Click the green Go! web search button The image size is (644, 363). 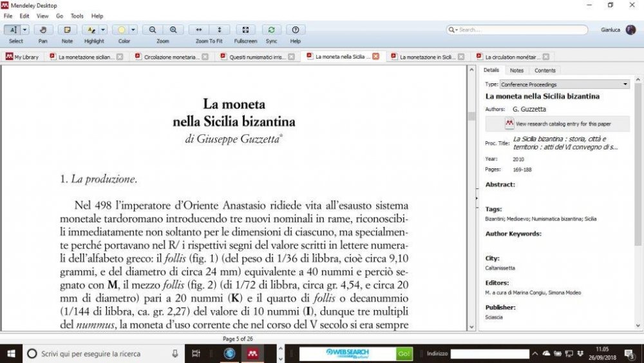(404, 353)
